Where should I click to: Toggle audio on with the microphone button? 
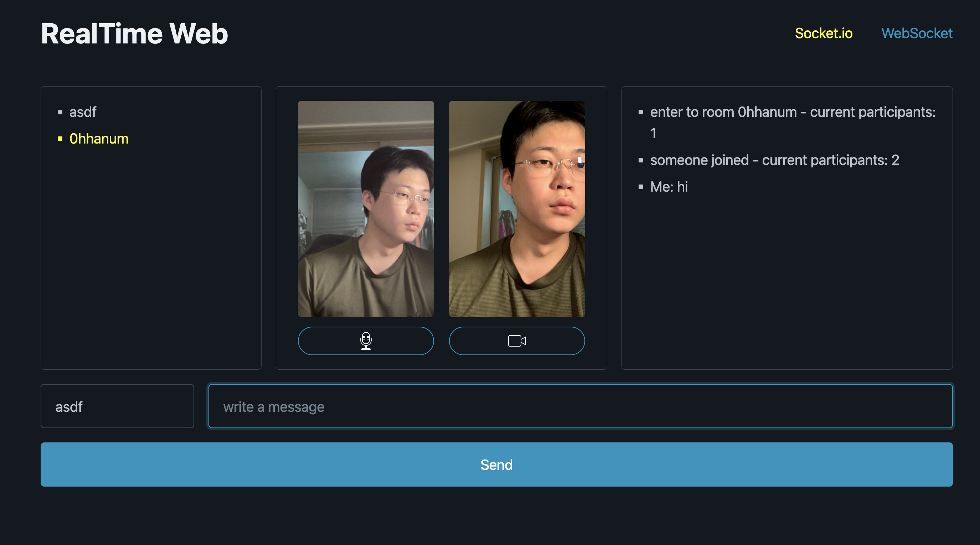coord(365,341)
